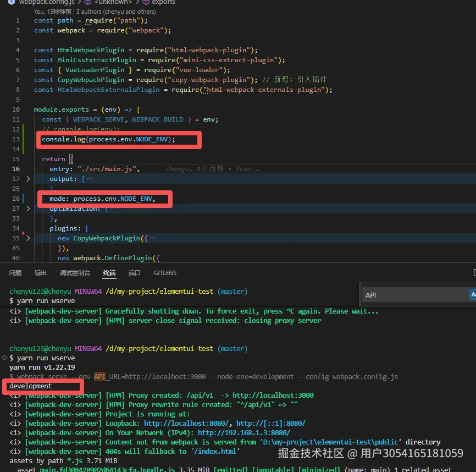Click the first '$ yarn run wserve' prompt line

coord(42,301)
